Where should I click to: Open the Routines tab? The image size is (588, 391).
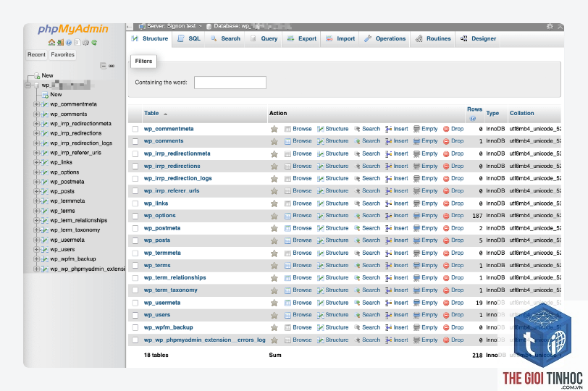[433, 38]
